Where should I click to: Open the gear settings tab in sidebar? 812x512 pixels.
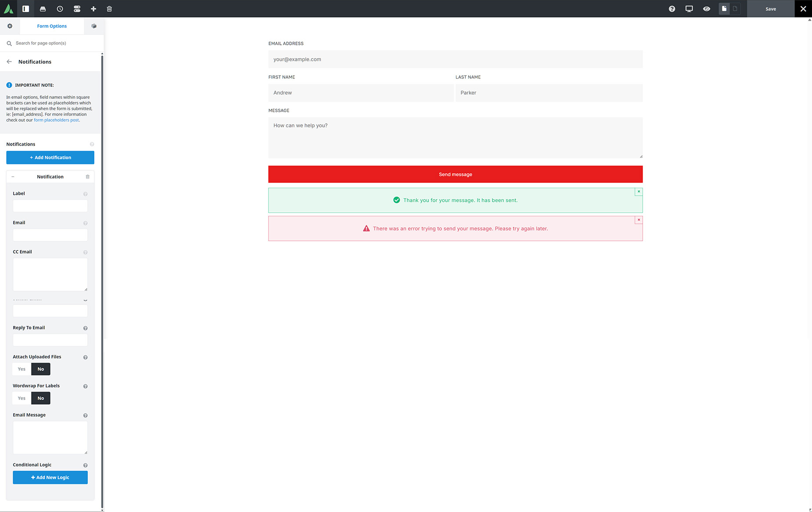10,26
